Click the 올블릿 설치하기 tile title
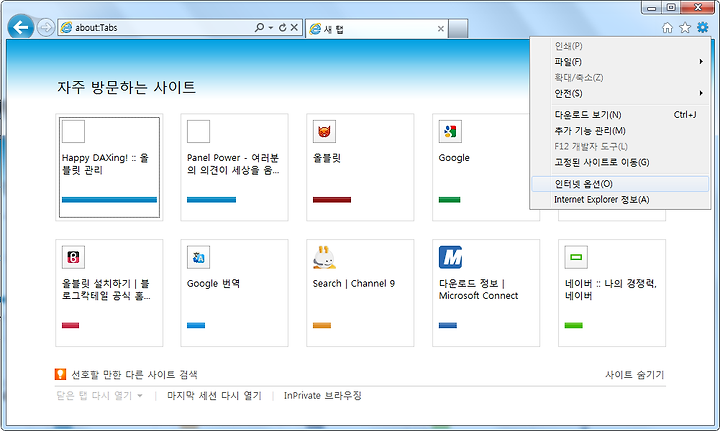This screenshot has width=720, height=431. [106, 290]
